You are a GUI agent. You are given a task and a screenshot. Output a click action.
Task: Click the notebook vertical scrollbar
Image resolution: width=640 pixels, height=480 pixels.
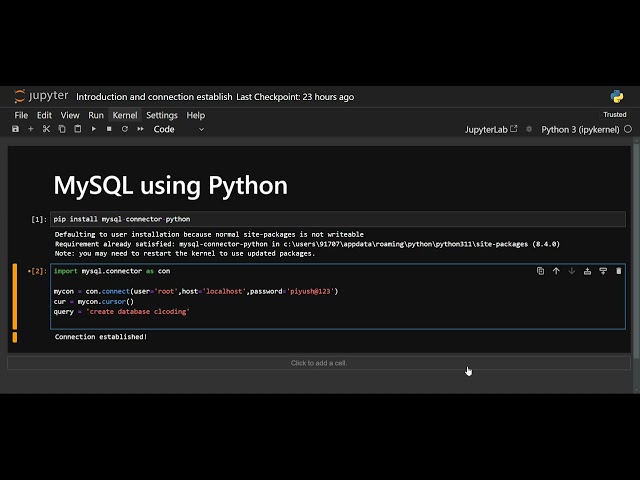(x=636, y=249)
